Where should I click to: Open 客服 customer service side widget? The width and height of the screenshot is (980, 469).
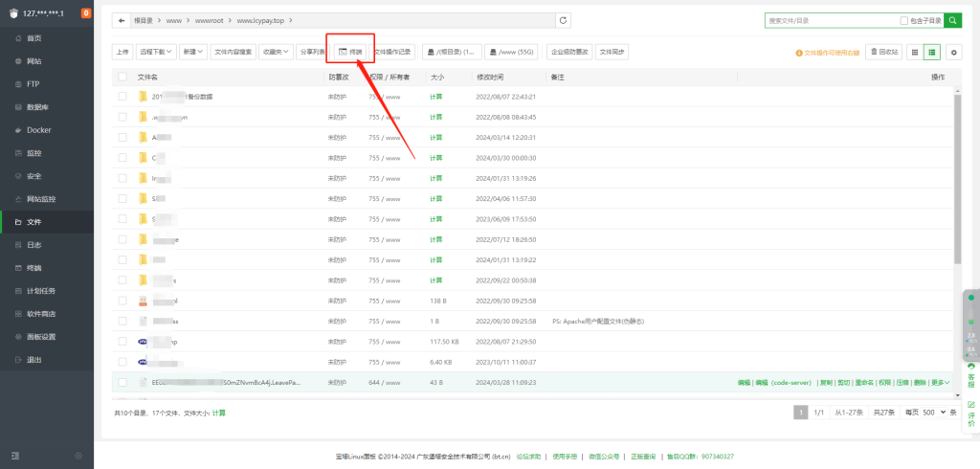pyautogui.click(x=971, y=378)
